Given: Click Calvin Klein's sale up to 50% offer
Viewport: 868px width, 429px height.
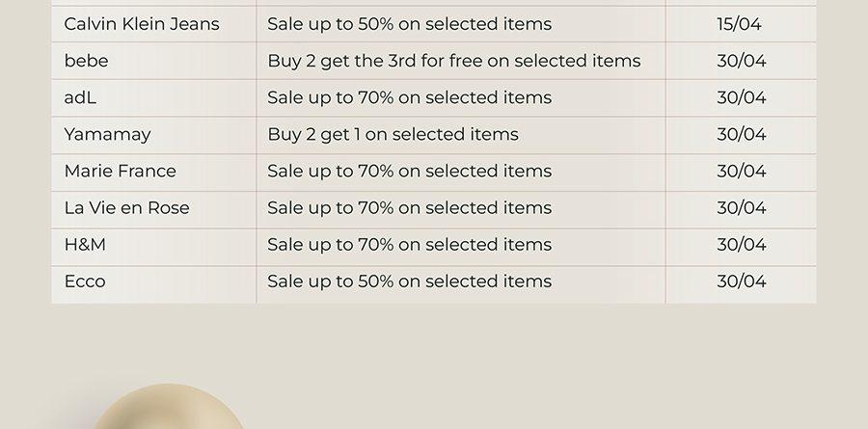Looking at the screenshot, I should (x=410, y=24).
